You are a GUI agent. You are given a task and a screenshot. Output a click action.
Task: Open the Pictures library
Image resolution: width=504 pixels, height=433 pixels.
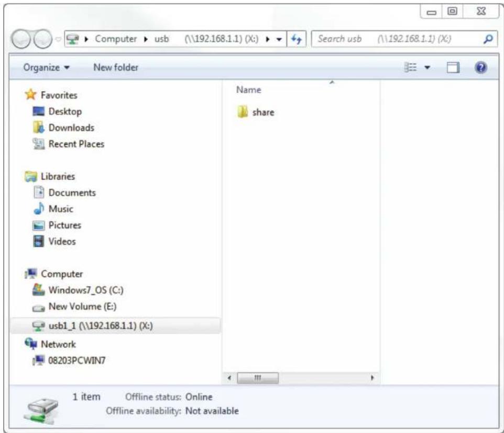tap(64, 225)
